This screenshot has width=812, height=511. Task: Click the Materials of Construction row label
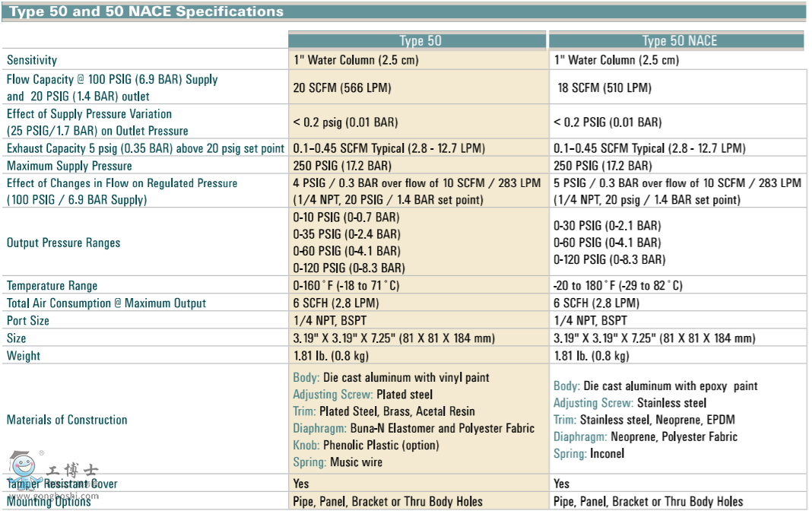[67, 420]
